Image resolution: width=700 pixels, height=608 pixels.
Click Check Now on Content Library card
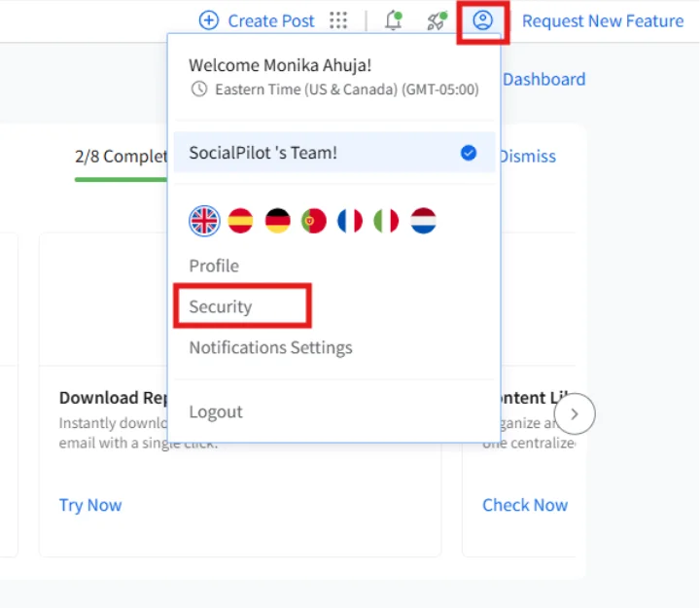click(525, 505)
